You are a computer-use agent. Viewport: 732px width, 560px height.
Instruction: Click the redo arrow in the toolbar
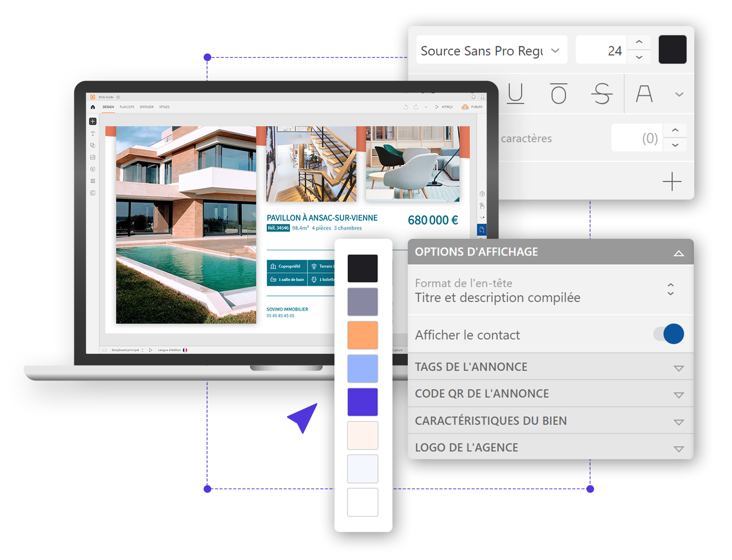(416, 107)
